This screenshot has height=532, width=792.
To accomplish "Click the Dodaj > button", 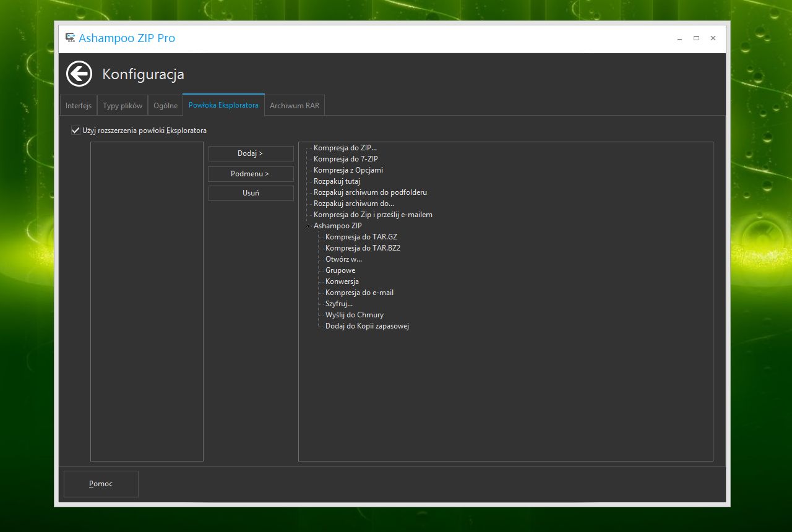I will (251, 153).
